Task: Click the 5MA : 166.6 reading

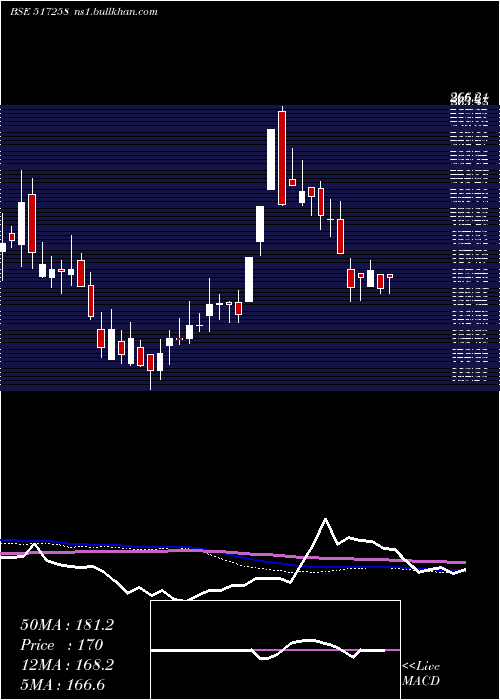Action: [63, 685]
